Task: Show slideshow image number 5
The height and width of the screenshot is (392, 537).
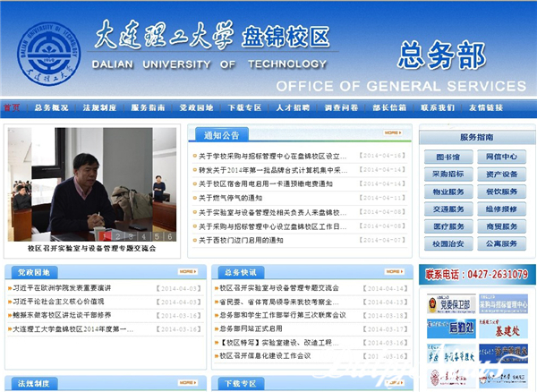Action: click(x=157, y=236)
